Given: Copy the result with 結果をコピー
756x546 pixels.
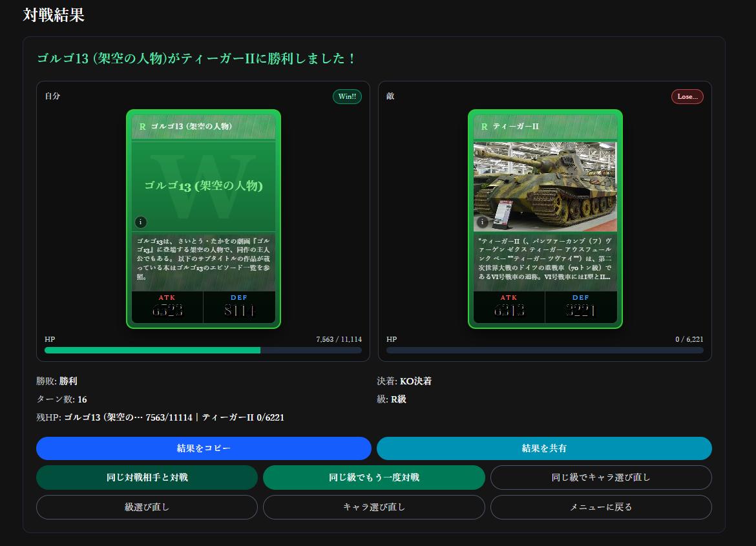Looking at the screenshot, I should click(204, 448).
